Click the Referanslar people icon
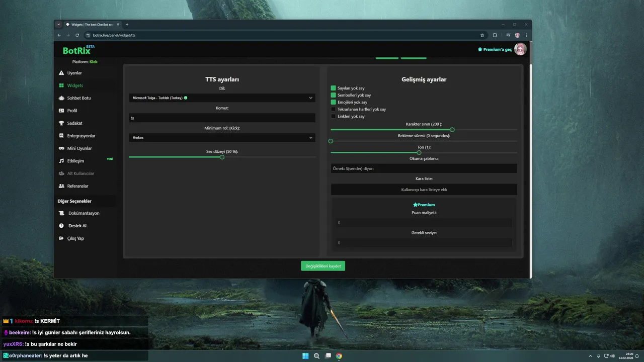Image resolution: width=644 pixels, height=362 pixels. [61, 186]
